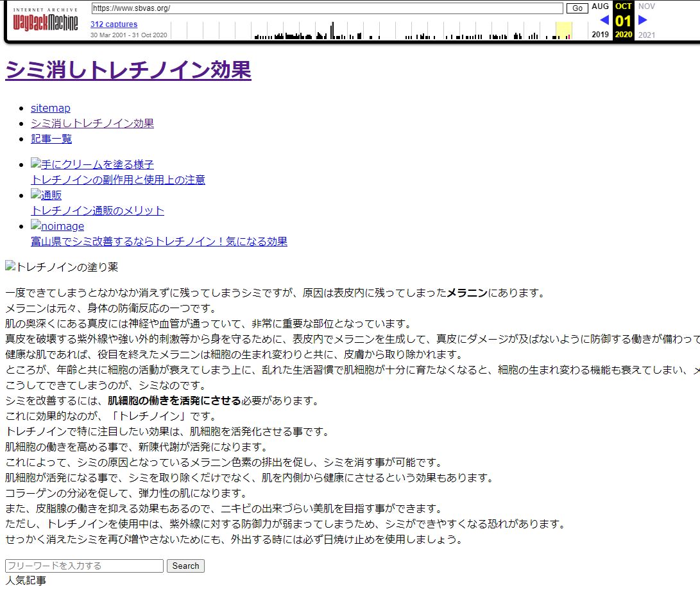
Task: Focus the フリーワードを入力する search field
Action: tap(84, 566)
